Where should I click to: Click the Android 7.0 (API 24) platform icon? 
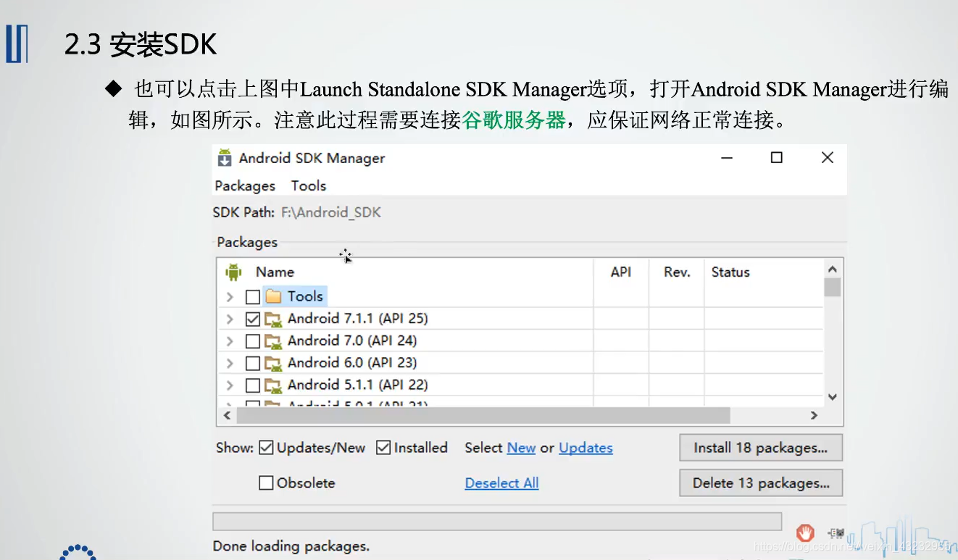coord(273,341)
